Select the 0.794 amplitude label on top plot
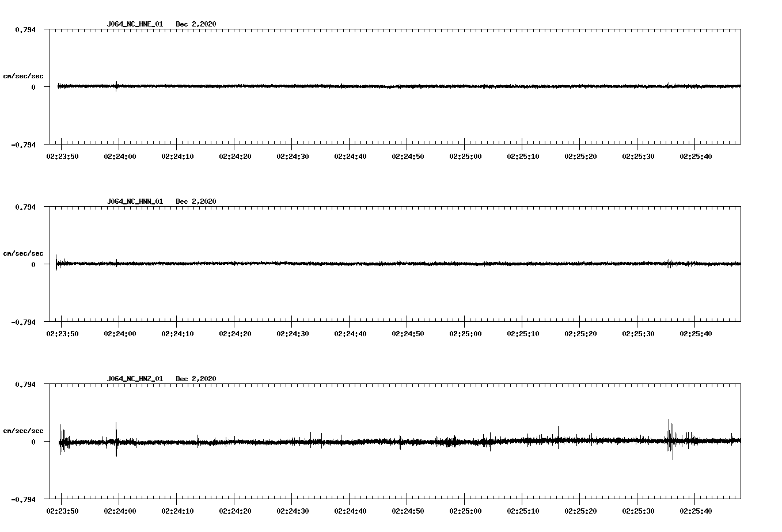 pyautogui.click(x=26, y=29)
